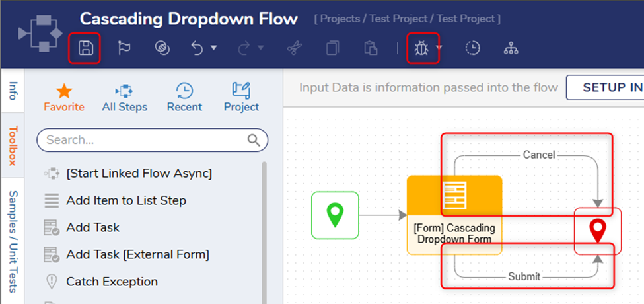This screenshot has width=644, height=304.
Task: Select the Favorite steps category
Action: tap(64, 97)
